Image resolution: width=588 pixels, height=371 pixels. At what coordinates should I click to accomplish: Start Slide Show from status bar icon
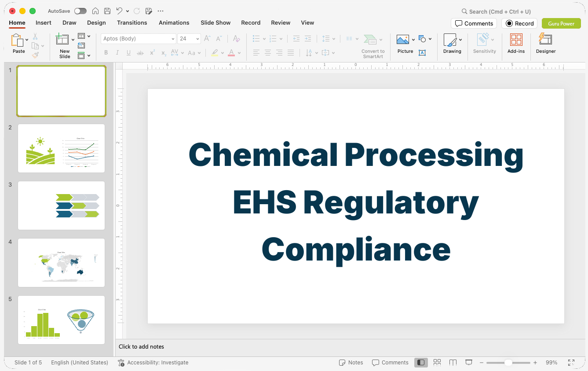click(x=469, y=363)
